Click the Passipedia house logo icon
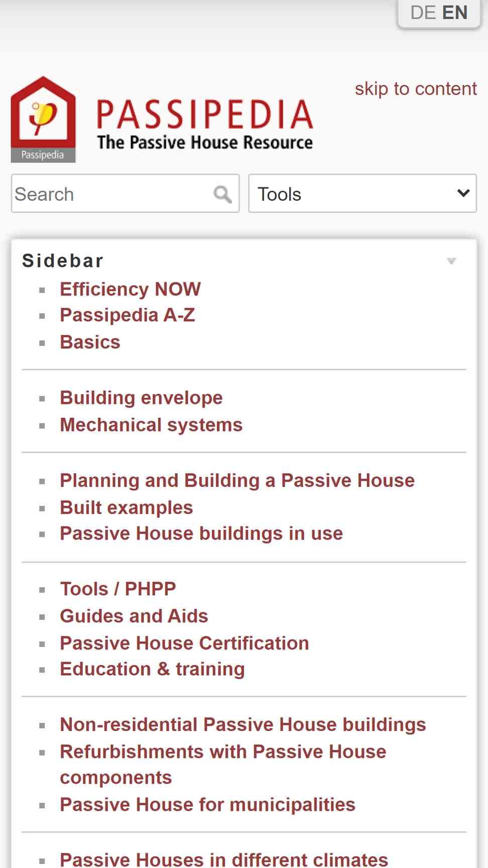 (43, 119)
